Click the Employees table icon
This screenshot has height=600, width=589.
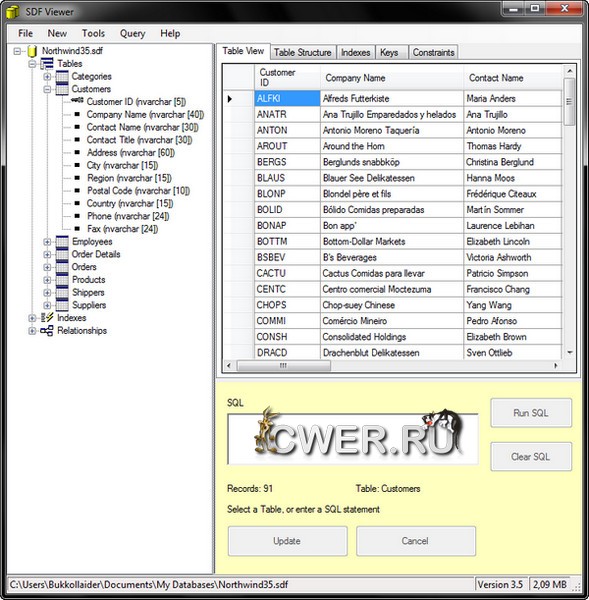[x=62, y=241]
